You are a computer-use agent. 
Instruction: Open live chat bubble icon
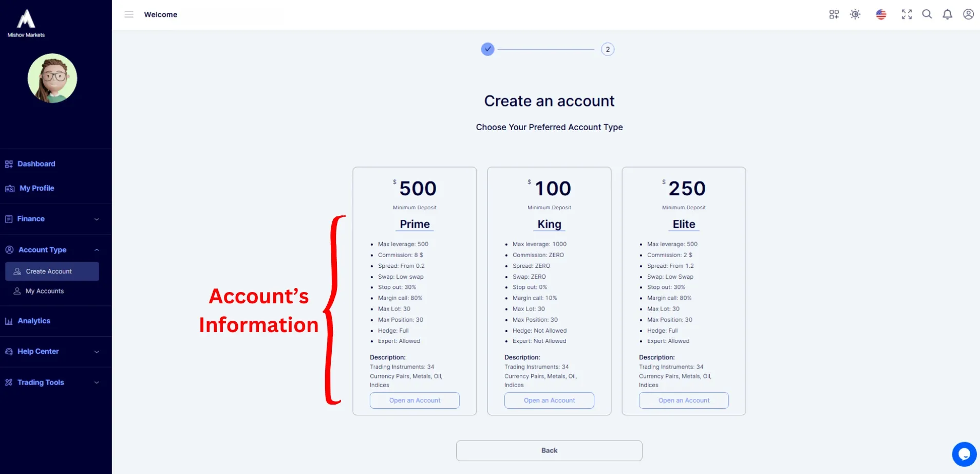tap(964, 454)
